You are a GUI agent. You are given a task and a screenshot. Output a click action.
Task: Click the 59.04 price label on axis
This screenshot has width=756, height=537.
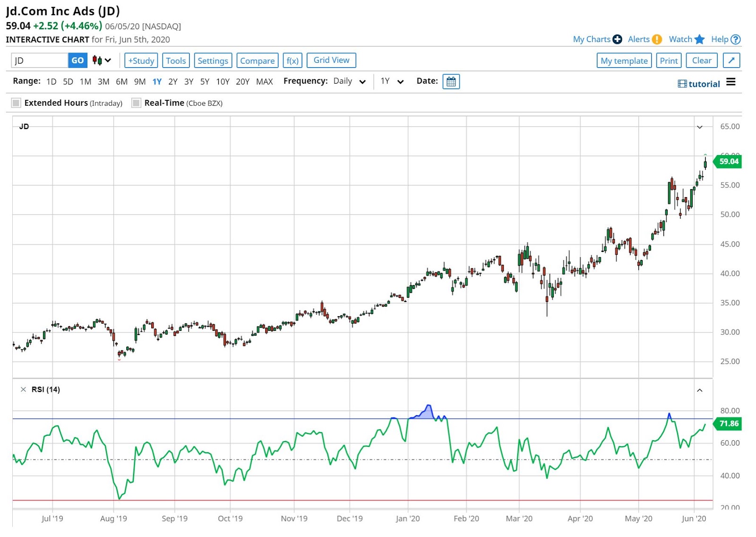click(728, 161)
